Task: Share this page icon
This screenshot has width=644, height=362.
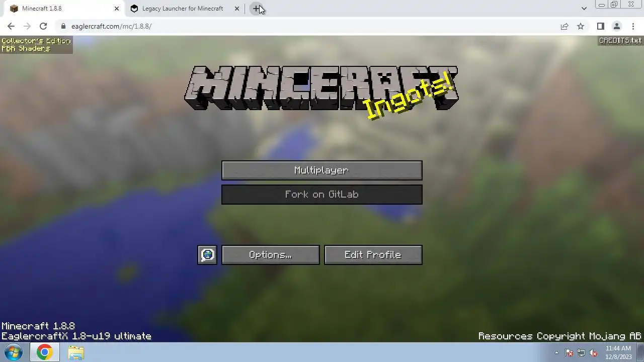Action: (x=565, y=26)
